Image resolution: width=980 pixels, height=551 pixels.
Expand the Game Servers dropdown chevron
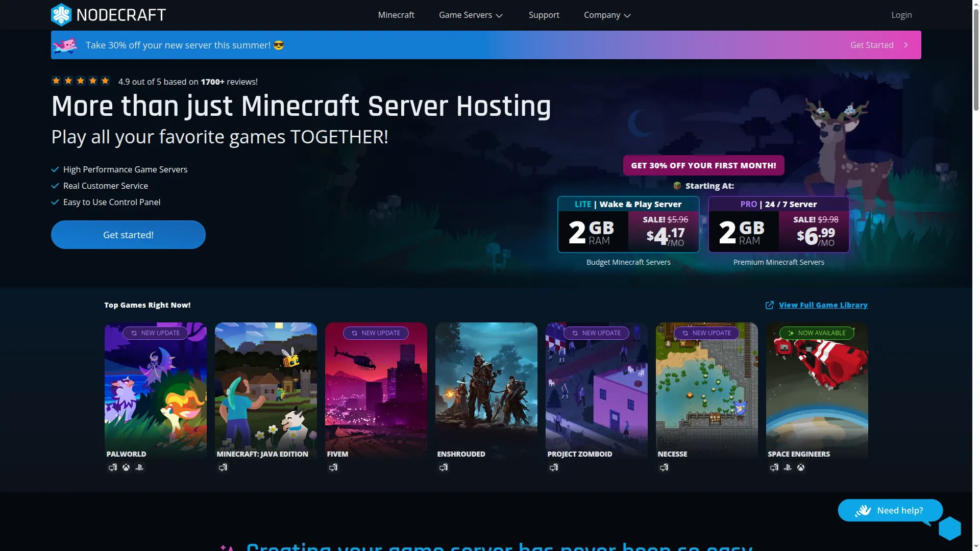tap(499, 16)
